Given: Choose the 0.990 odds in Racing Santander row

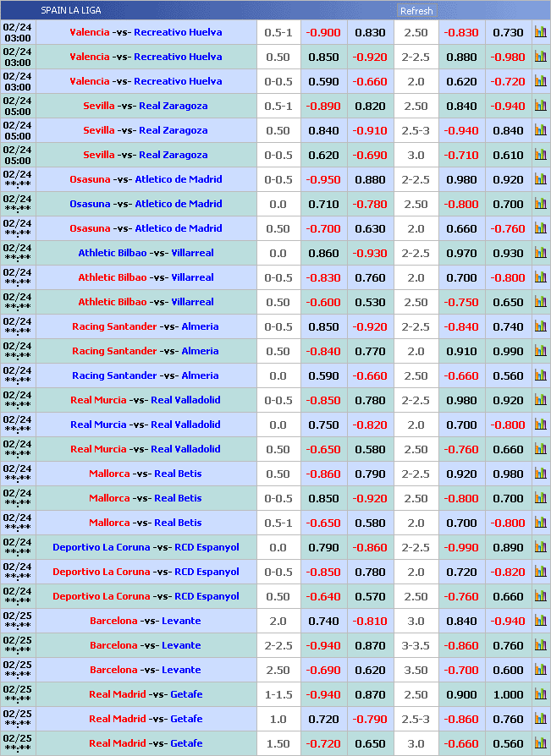Looking at the screenshot, I should point(508,351).
